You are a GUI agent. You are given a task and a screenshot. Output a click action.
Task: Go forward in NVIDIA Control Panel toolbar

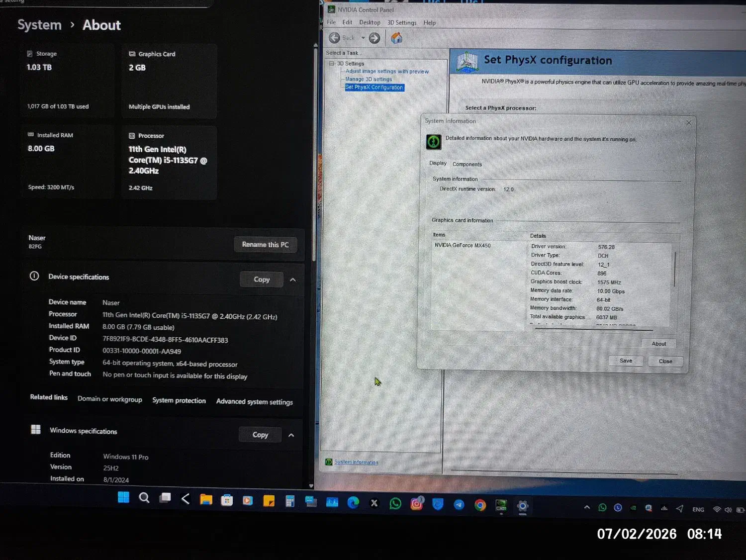tap(374, 38)
